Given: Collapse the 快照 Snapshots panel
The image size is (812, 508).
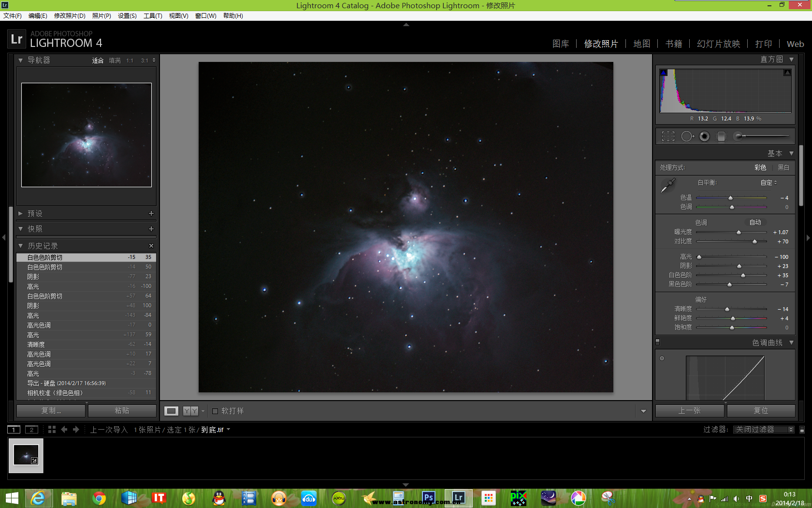Looking at the screenshot, I should (x=20, y=229).
